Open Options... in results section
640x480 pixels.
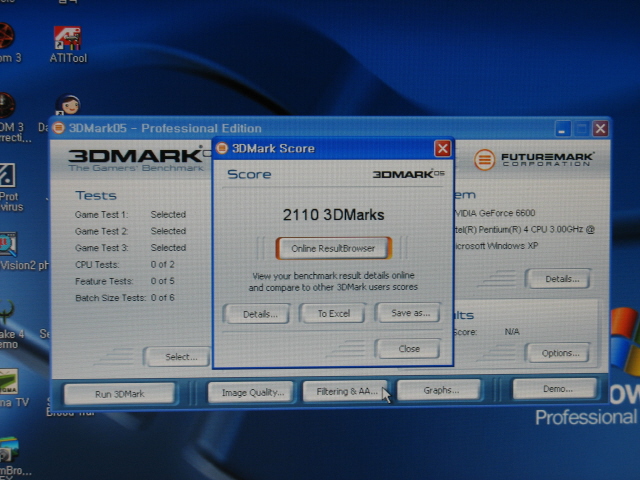[x=559, y=353]
